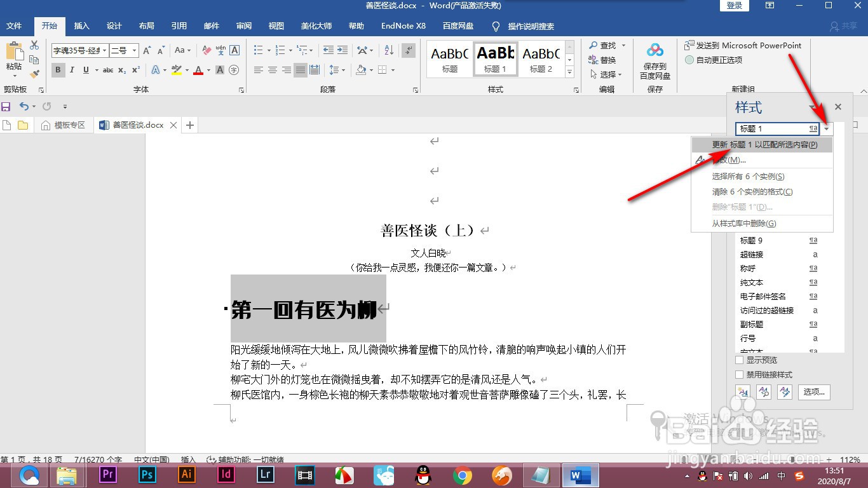
Task: Choose 从样式库中删除 menu item
Action: pos(762,224)
